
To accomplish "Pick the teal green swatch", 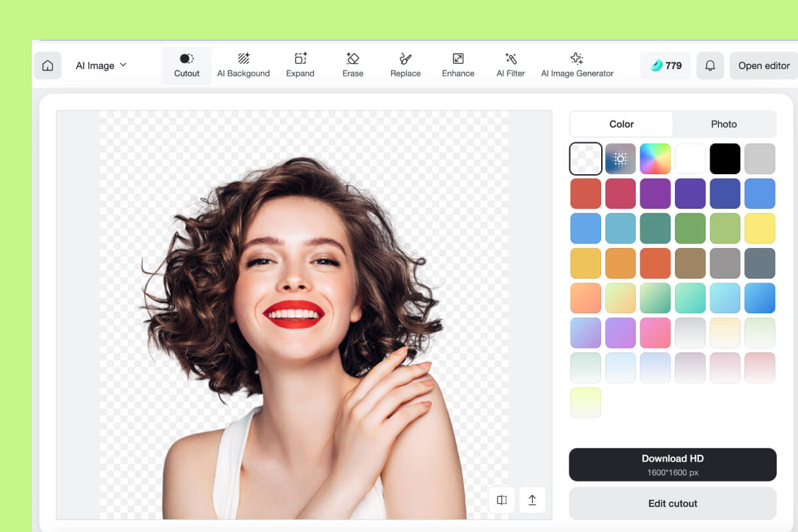I will [656, 229].
